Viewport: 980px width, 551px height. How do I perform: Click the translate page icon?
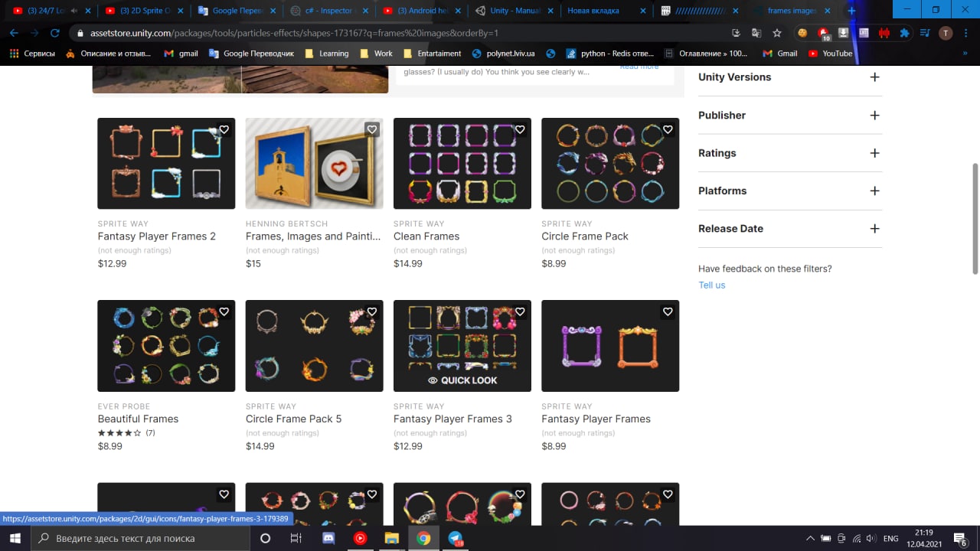[x=756, y=33]
